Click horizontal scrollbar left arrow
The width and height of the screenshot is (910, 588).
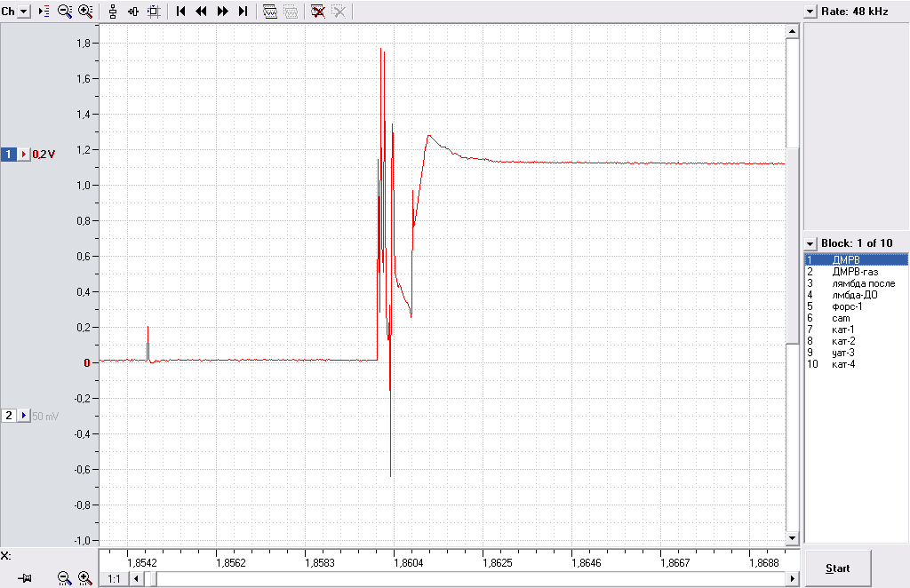[136, 579]
